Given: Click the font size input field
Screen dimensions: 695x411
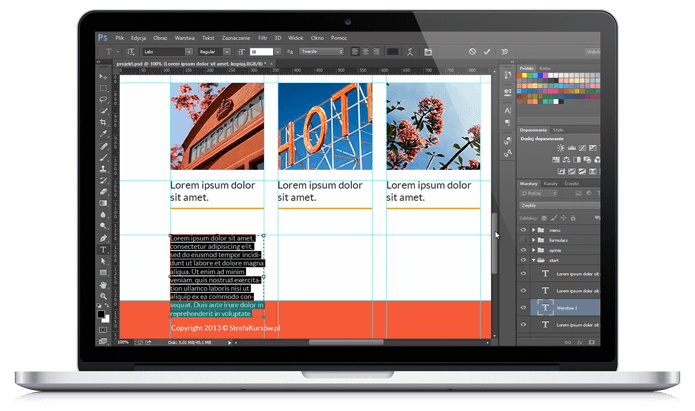Looking at the screenshot, I should [x=263, y=50].
